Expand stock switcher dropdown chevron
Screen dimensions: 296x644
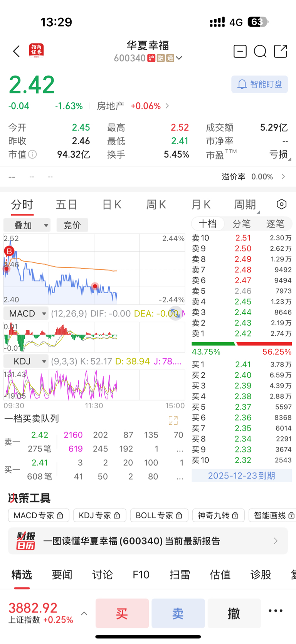(x=179, y=58)
